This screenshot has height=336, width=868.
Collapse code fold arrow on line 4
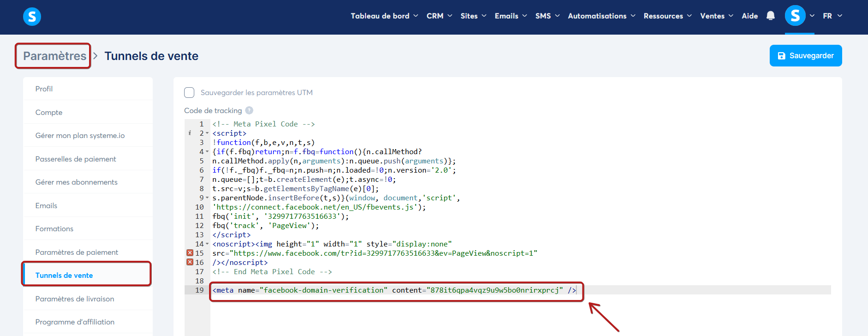[x=207, y=151]
